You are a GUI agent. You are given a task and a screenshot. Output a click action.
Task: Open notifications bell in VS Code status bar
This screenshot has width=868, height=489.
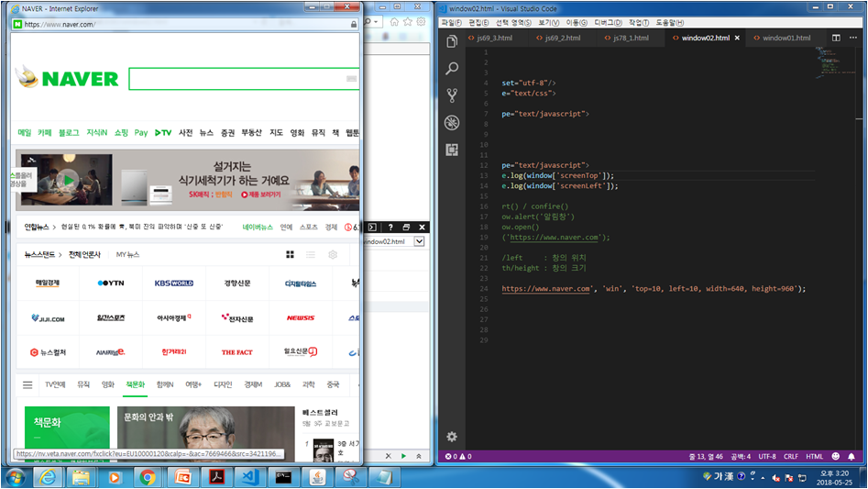(852, 456)
